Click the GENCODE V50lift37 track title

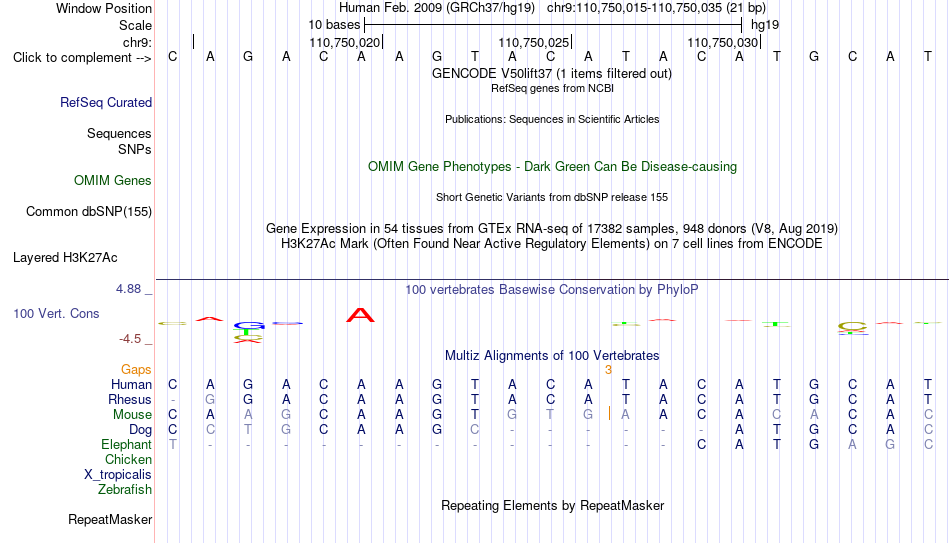coord(552,73)
